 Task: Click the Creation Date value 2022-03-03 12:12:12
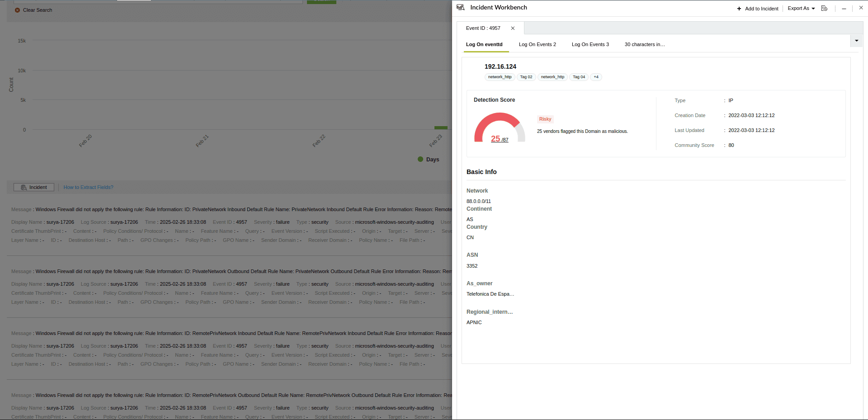pyautogui.click(x=751, y=115)
